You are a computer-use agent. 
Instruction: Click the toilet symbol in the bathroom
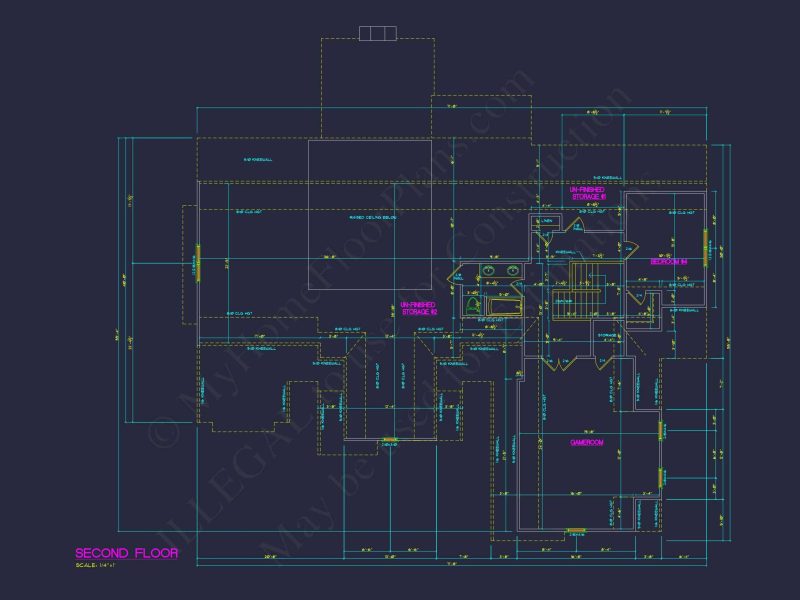click(473, 306)
